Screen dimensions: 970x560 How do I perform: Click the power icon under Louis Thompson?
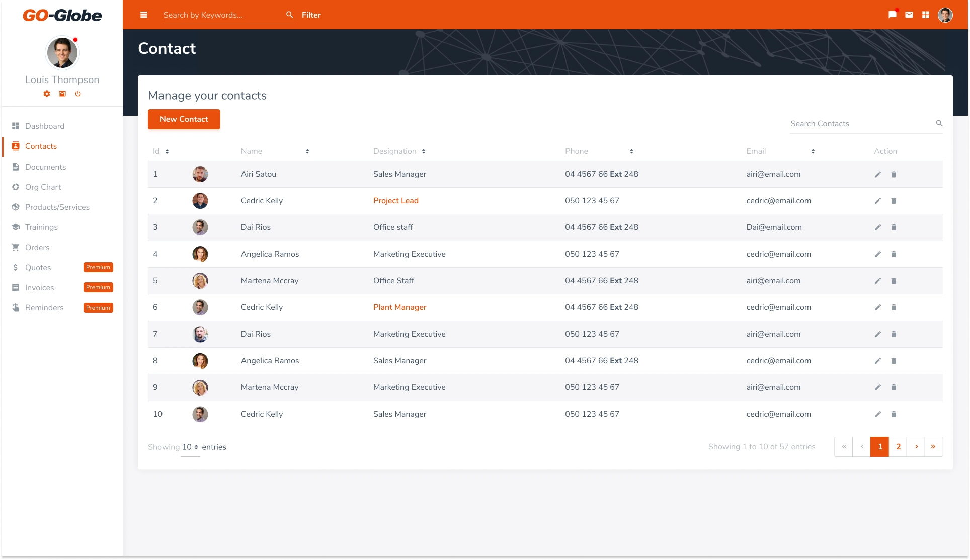pyautogui.click(x=78, y=94)
